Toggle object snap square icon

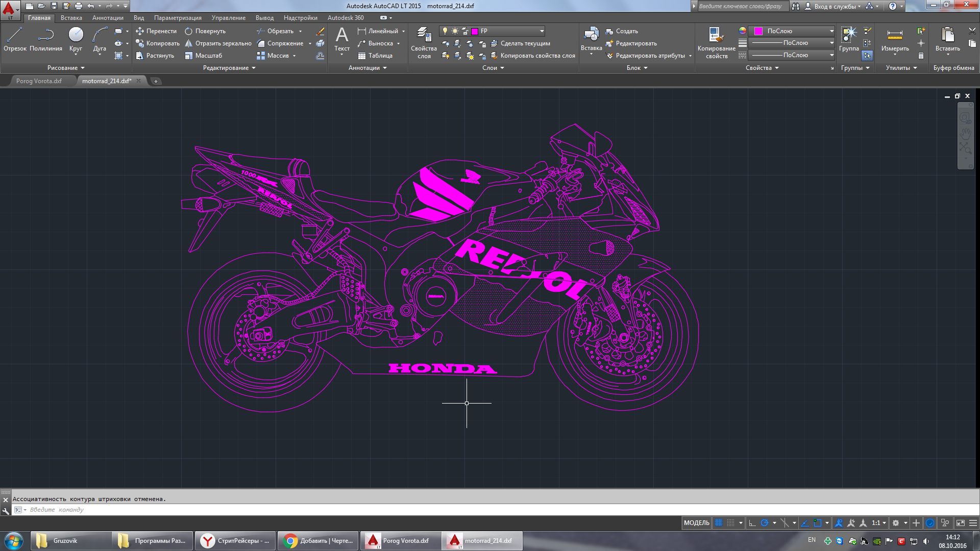tap(818, 523)
